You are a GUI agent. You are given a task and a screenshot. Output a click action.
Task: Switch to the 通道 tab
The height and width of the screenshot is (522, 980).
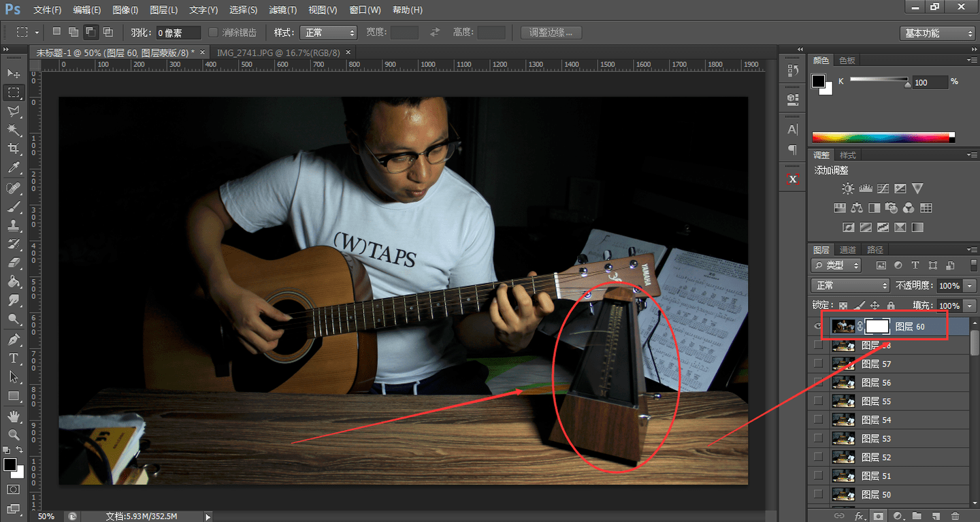847,250
